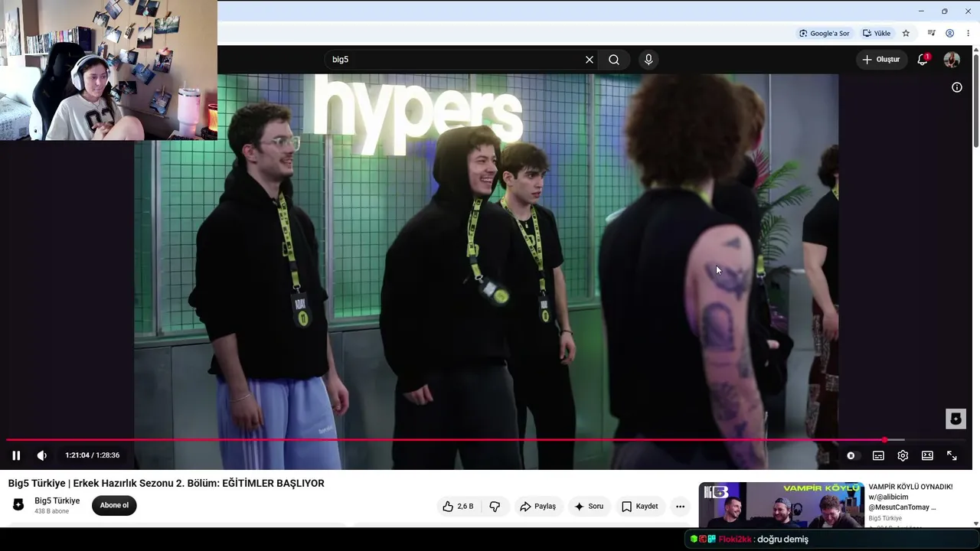Bookmark this page with the star
Screen dimensions: 980x551
[906, 34]
